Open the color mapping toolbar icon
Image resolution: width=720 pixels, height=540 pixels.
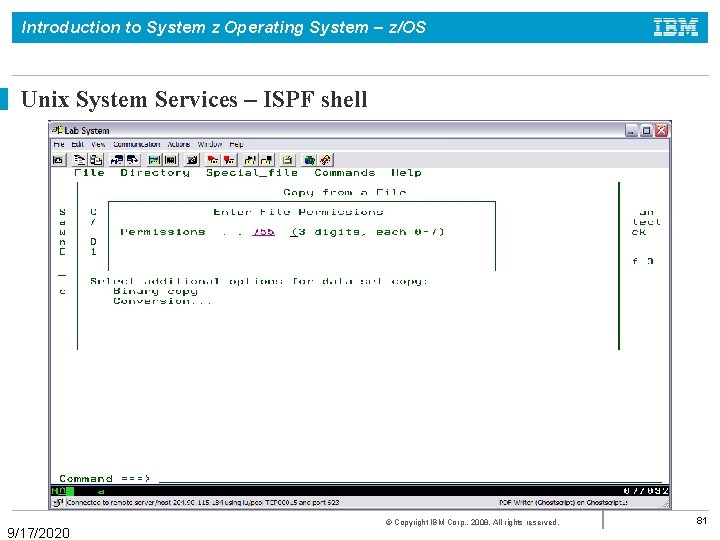click(170, 160)
